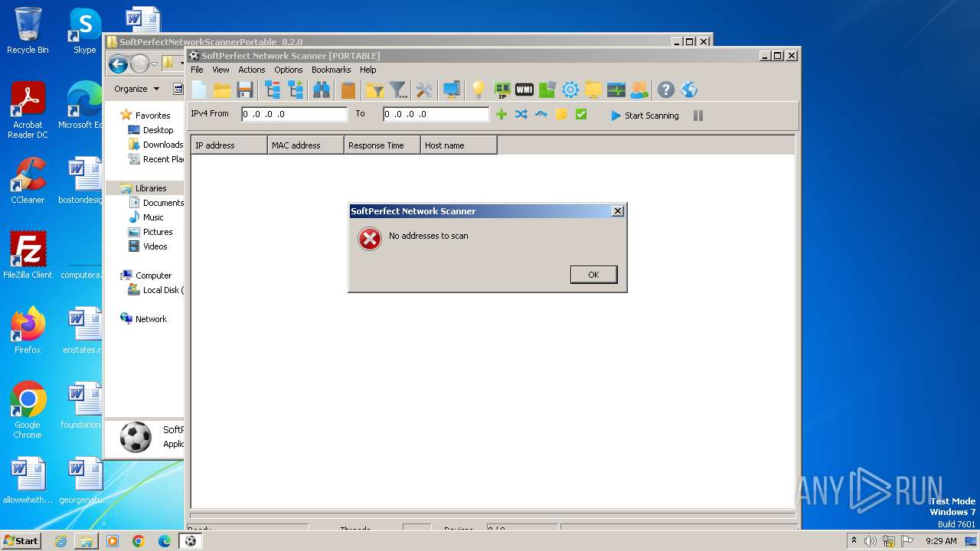Click the light bulb icon
980x551 pixels.
tap(479, 90)
